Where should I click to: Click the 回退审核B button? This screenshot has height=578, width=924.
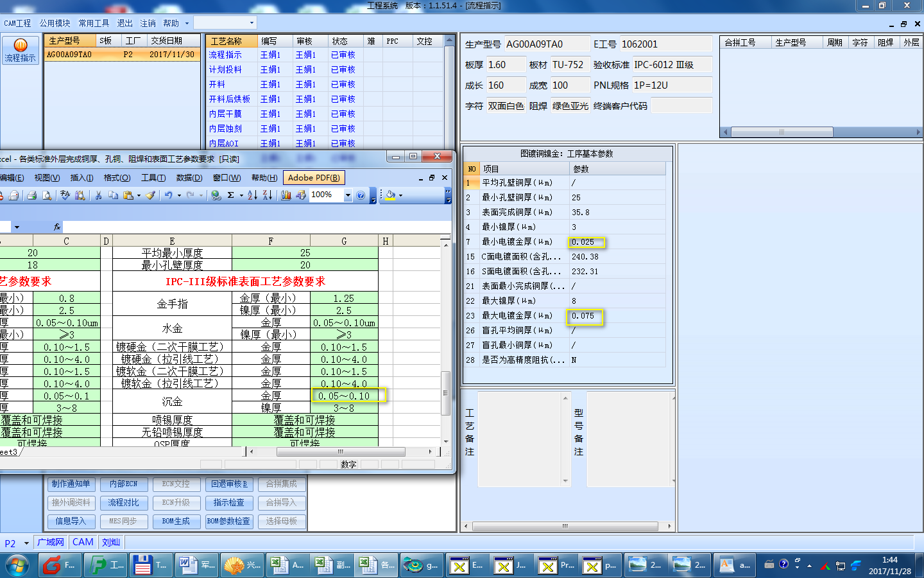228,484
